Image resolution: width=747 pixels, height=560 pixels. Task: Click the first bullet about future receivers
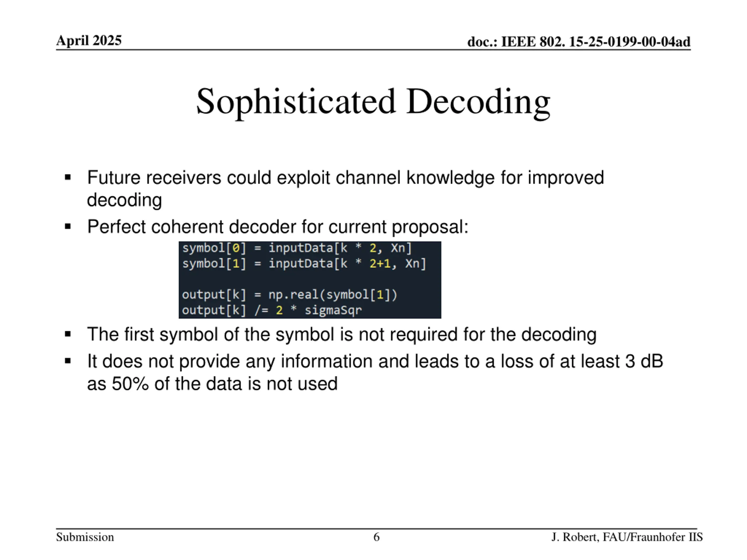click(x=345, y=188)
